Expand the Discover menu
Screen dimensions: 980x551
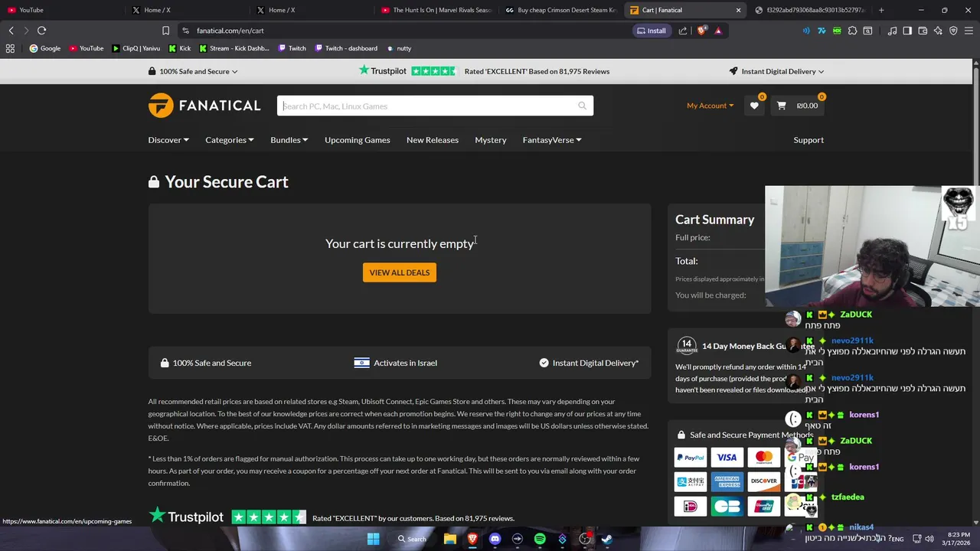[x=168, y=140]
